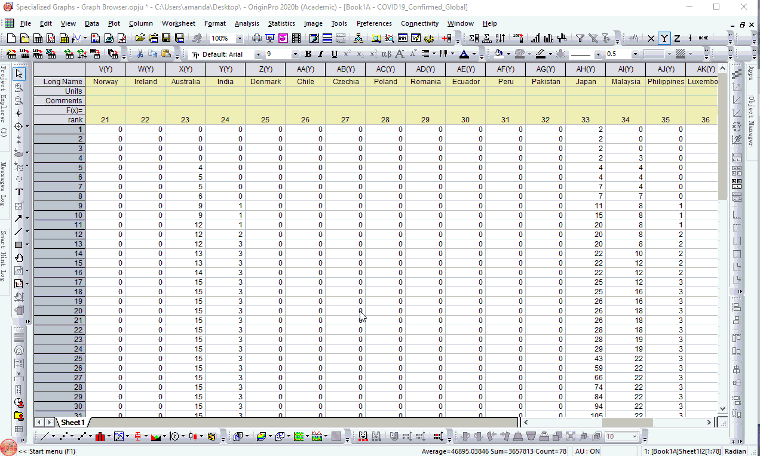Click the Column bar chart icon
The image size is (760, 456).
pos(100,437)
